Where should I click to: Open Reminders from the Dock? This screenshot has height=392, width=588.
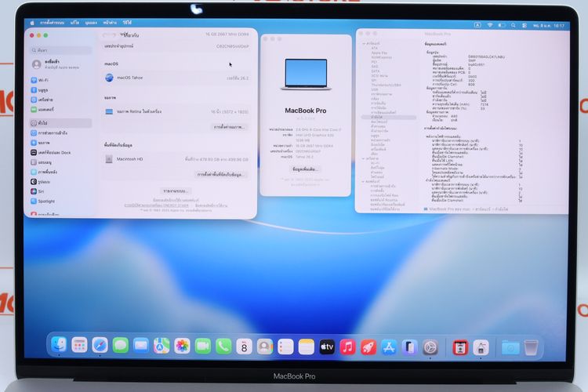[285, 347]
